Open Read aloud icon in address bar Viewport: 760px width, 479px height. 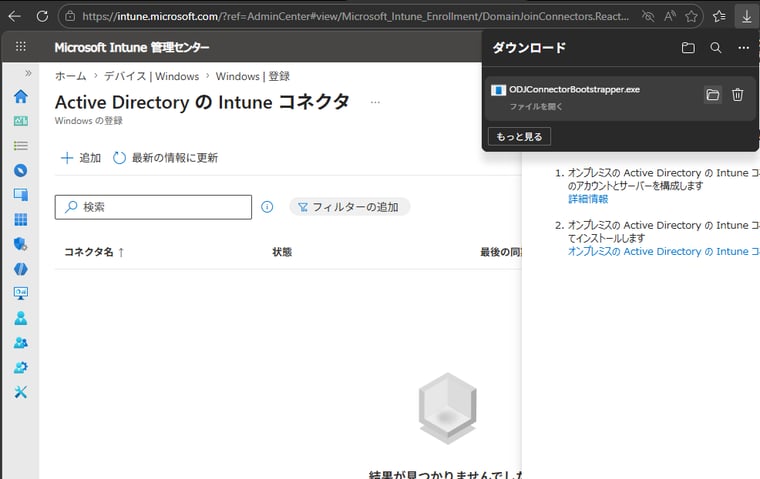coord(670,16)
